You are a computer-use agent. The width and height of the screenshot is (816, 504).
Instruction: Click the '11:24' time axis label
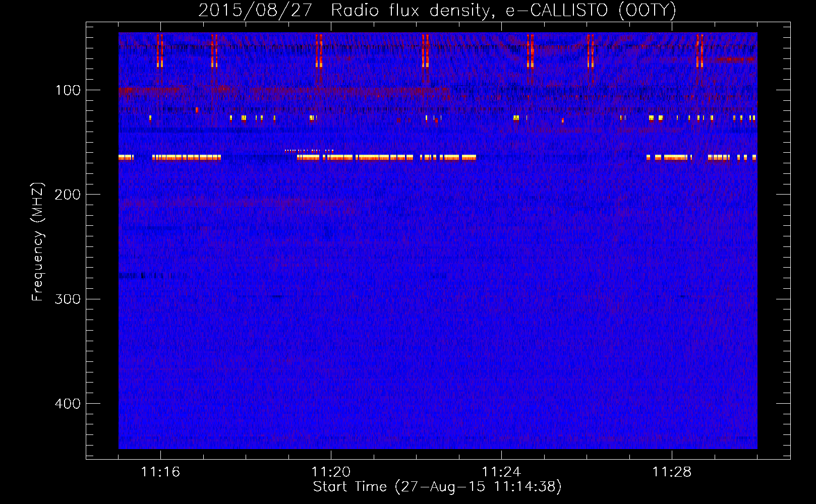pyautogui.click(x=501, y=472)
